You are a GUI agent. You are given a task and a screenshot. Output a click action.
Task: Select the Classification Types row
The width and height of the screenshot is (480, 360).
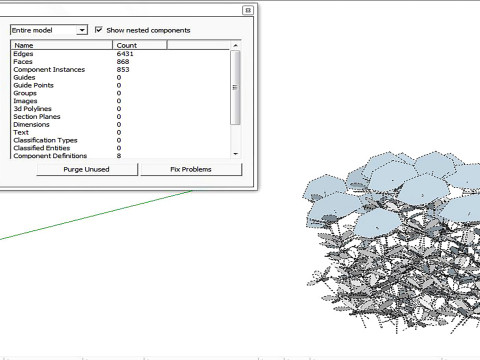(121, 140)
